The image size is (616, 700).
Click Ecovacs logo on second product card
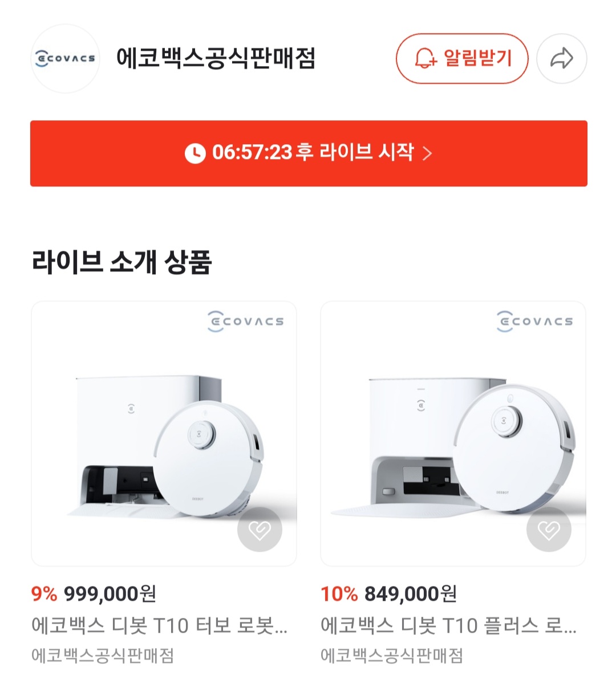coord(534,321)
